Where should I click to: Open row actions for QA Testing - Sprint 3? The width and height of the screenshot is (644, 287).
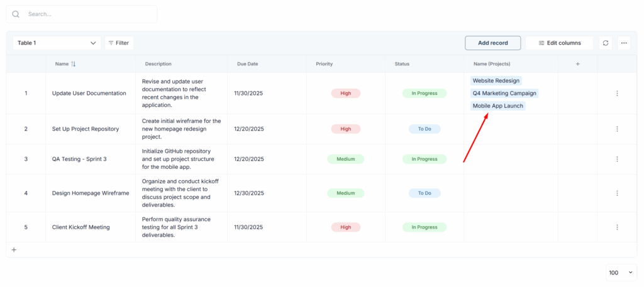click(x=617, y=159)
